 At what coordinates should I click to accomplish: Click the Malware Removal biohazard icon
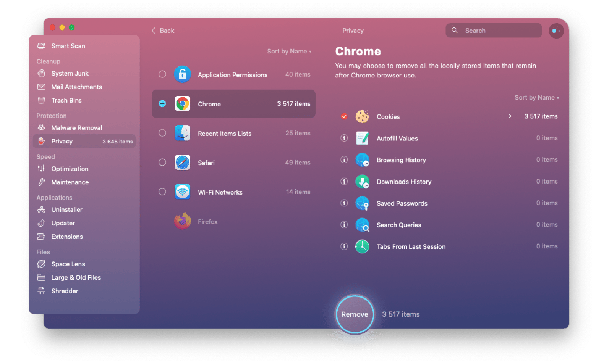pyautogui.click(x=41, y=128)
